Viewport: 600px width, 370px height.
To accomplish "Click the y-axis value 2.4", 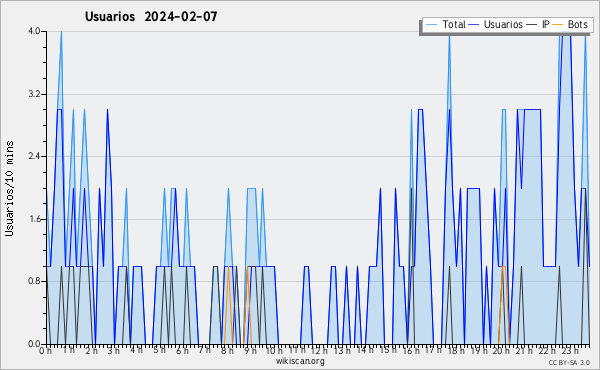I will coord(34,156).
